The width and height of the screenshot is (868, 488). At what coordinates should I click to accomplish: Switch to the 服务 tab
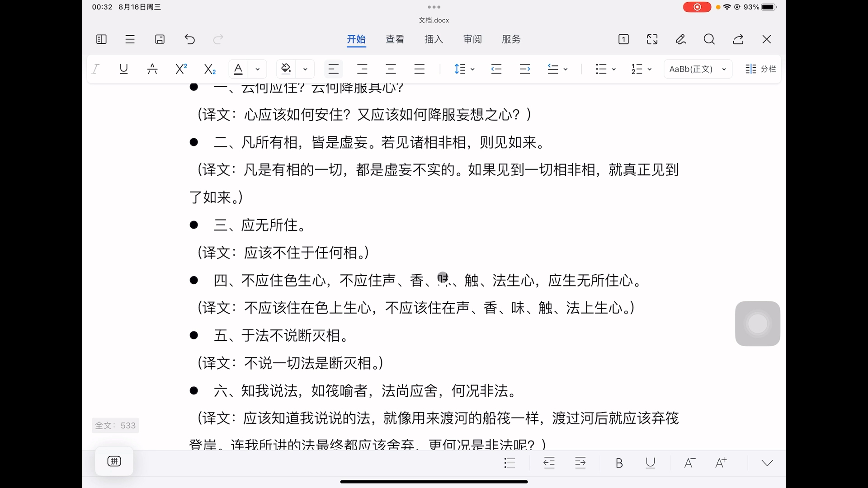coord(511,39)
